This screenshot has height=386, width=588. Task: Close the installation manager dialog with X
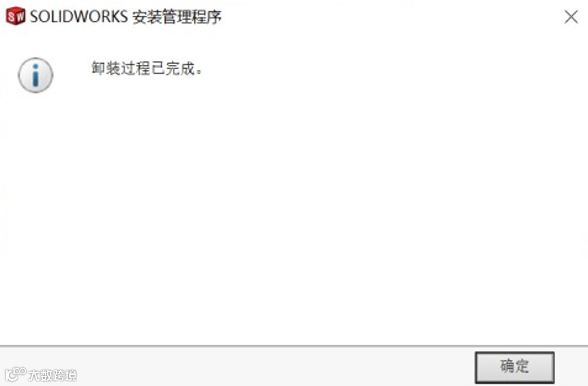click(571, 16)
